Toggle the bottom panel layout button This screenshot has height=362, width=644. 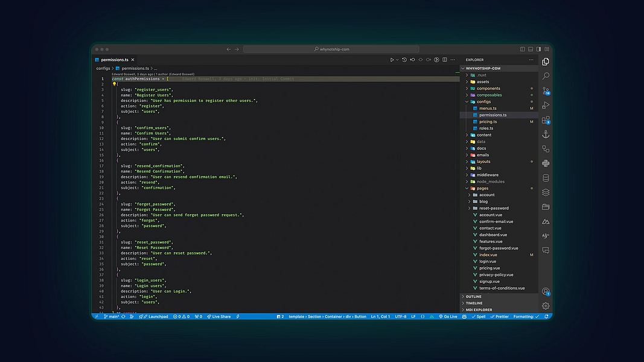pos(530,49)
